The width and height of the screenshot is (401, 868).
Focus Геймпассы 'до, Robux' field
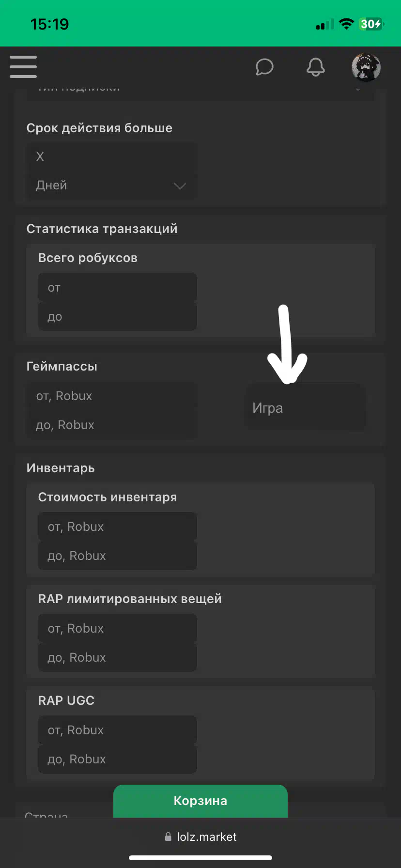[x=112, y=425]
